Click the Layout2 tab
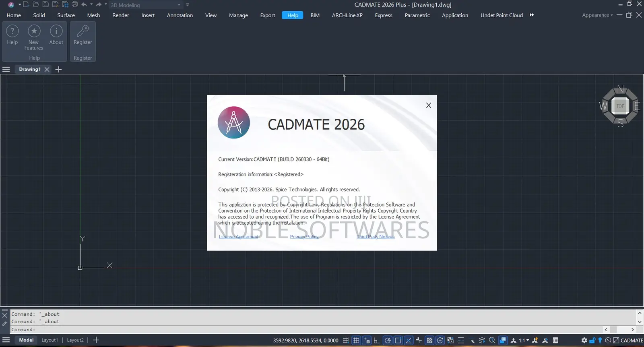 pos(75,340)
